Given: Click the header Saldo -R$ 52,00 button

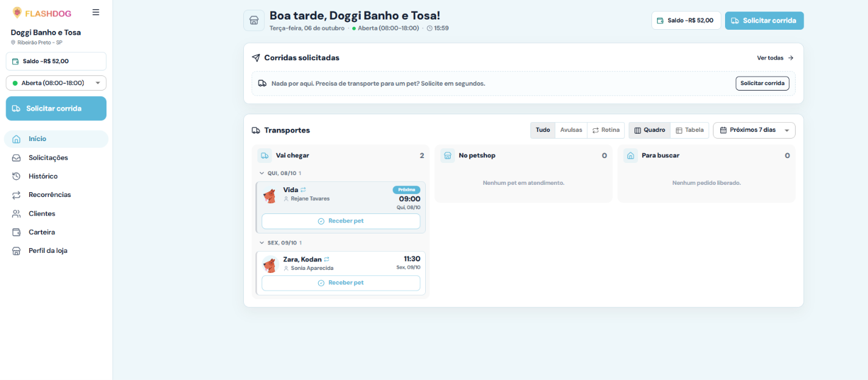Looking at the screenshot, I should [x=686, y=21].
